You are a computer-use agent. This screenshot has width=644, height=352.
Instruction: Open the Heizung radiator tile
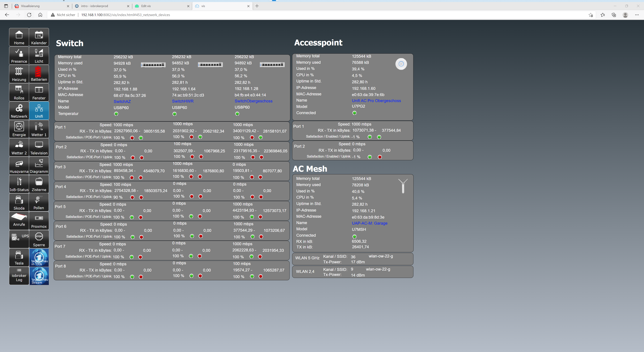point(19,74)
